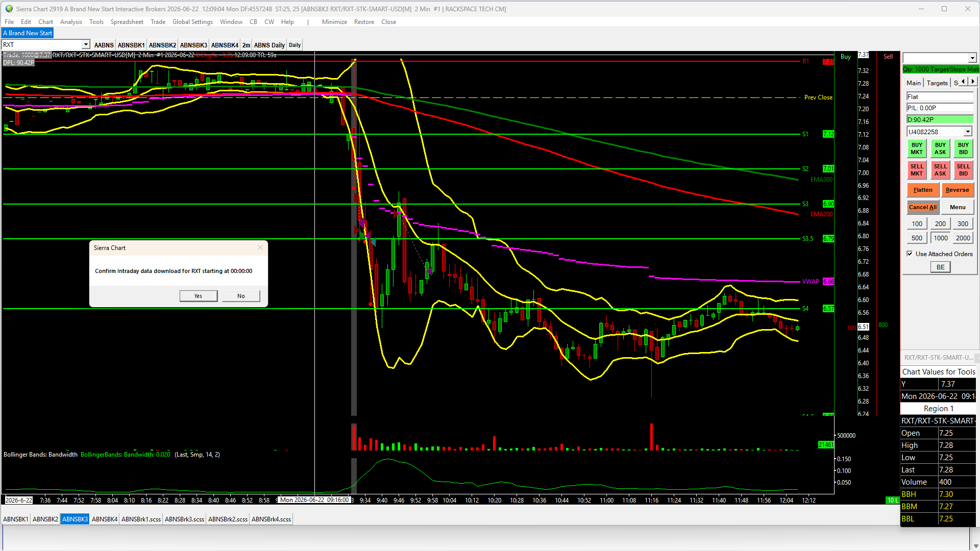Click the AABNS toolbar button

coord(104,45)
